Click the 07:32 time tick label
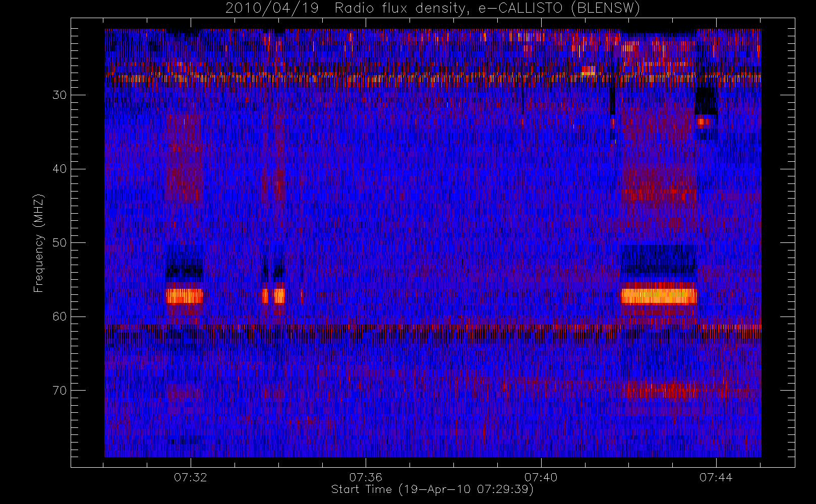This screenshot has height=504, width=816. tap(191, 477)
